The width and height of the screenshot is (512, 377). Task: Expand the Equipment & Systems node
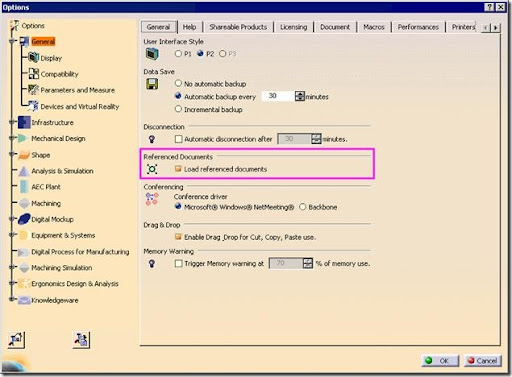coord(13,234)
